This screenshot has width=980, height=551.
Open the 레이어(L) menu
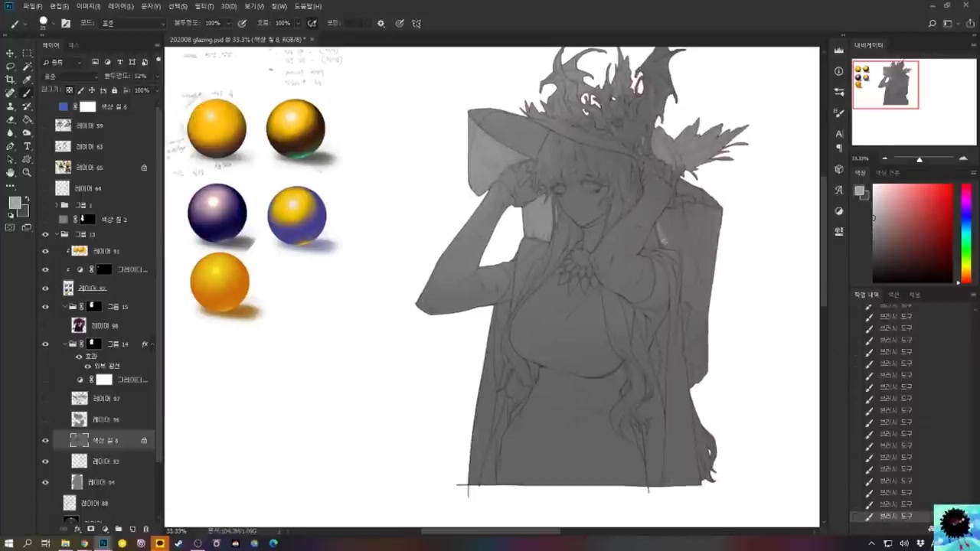(x=120, y=6)
